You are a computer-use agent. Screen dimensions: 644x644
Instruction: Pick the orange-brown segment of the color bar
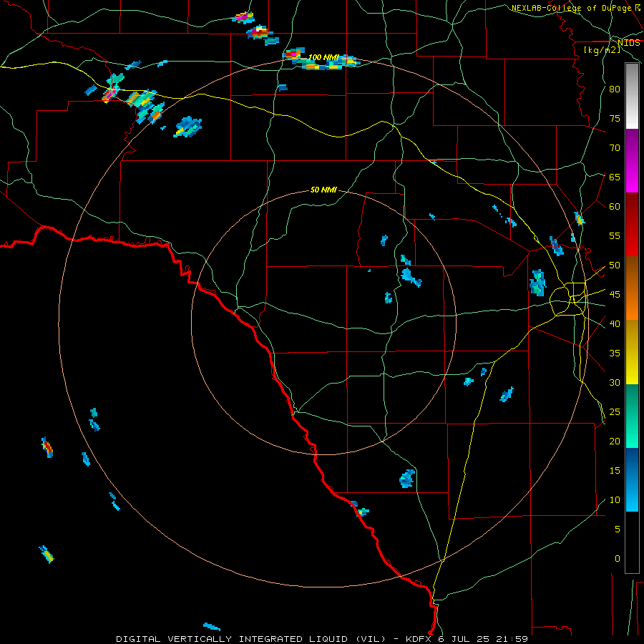point(632,288)
